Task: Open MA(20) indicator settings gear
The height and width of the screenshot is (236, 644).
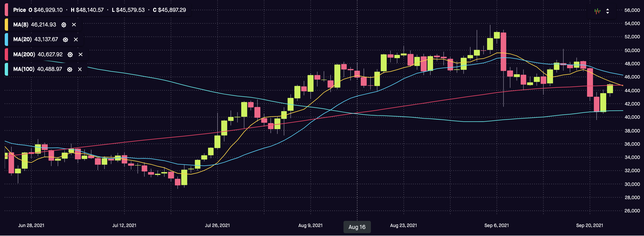Action: [65, 39]
